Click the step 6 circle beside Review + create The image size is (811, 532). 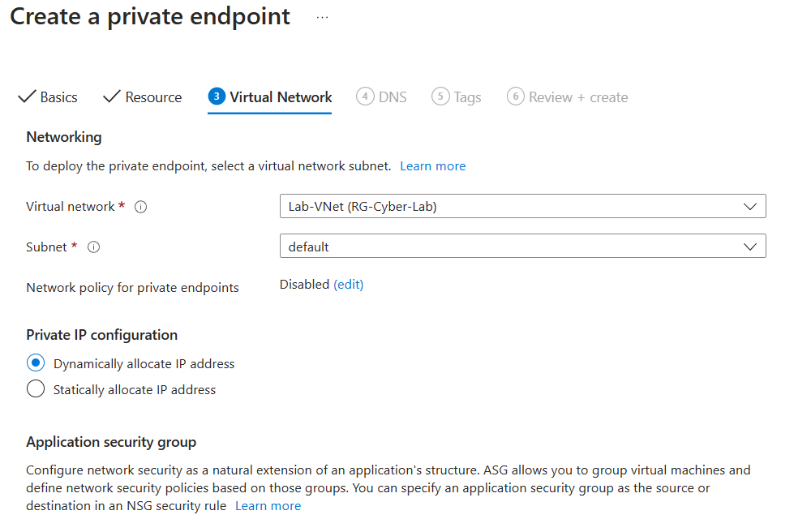click(515, 97)
